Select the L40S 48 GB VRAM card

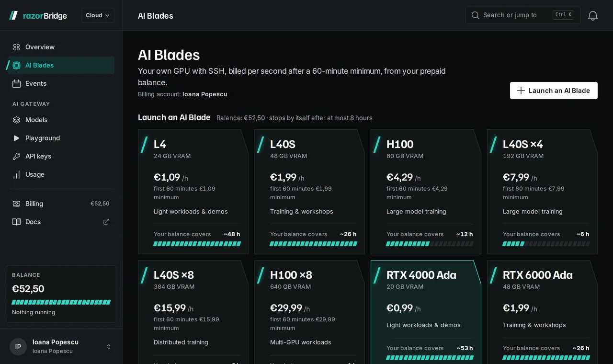(309, 192)
